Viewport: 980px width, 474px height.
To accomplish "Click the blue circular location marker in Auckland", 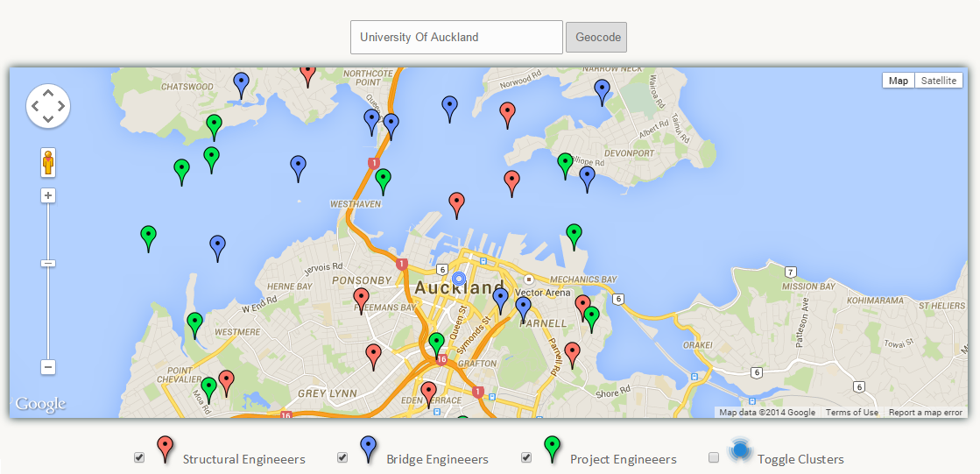I will click(458, 279).
